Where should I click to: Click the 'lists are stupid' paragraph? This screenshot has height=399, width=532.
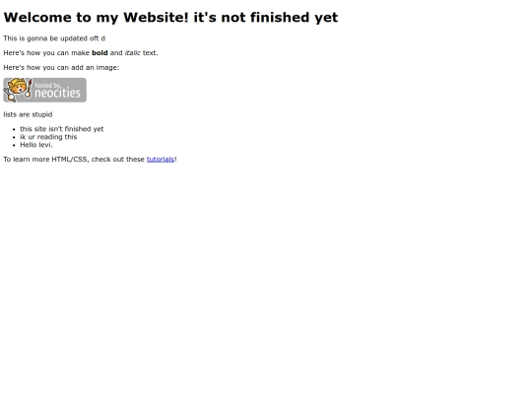pos(28,114)
